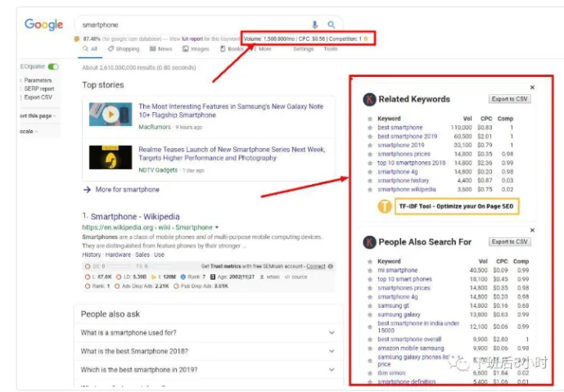
Task: Open Wikipedia URL dropdown arrow
Action: (217, 228)
